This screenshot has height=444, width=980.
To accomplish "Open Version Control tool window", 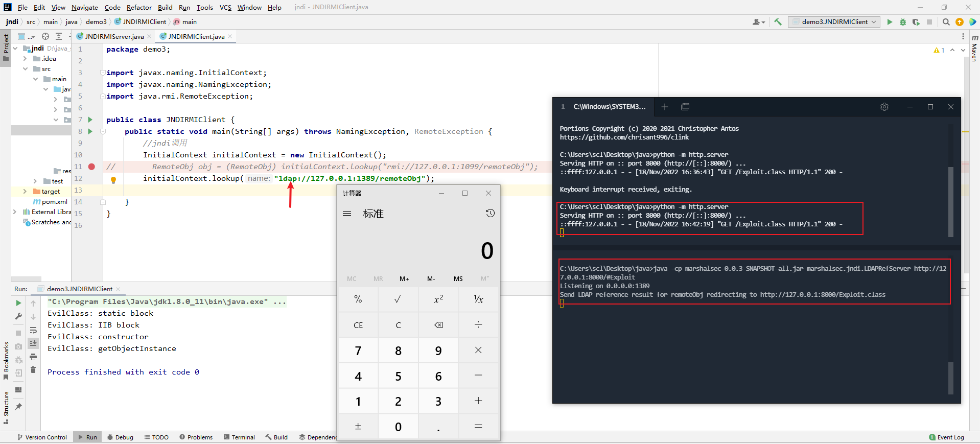I will (x=42, y=437).
